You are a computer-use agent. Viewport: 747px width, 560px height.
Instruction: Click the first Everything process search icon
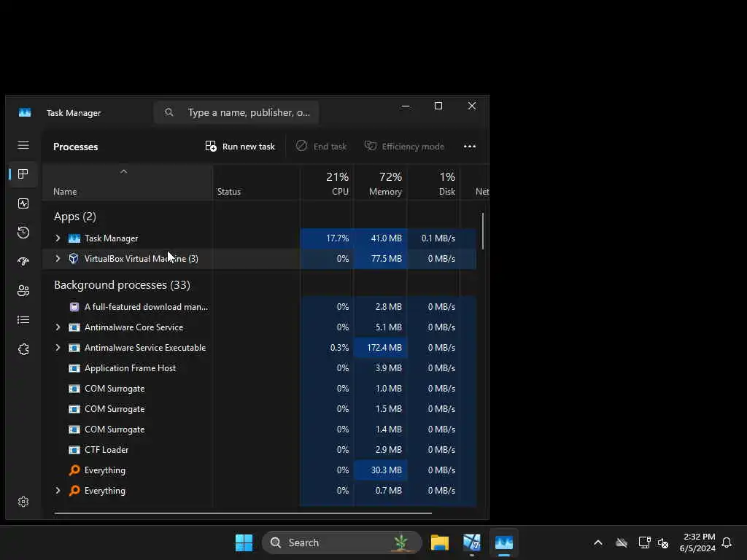click(x=74, y=470)
